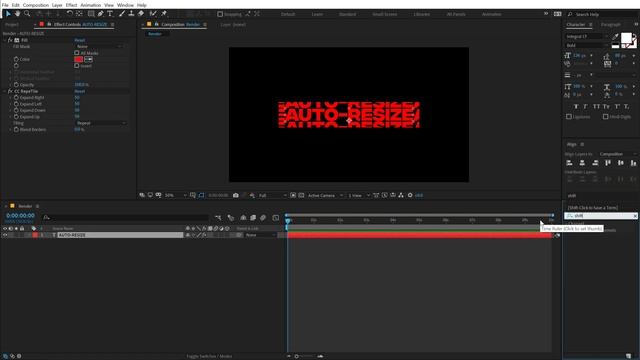640x360 pixels.
Task: Select the Horizontal Type tool
Action: click(x=110, y=14)
